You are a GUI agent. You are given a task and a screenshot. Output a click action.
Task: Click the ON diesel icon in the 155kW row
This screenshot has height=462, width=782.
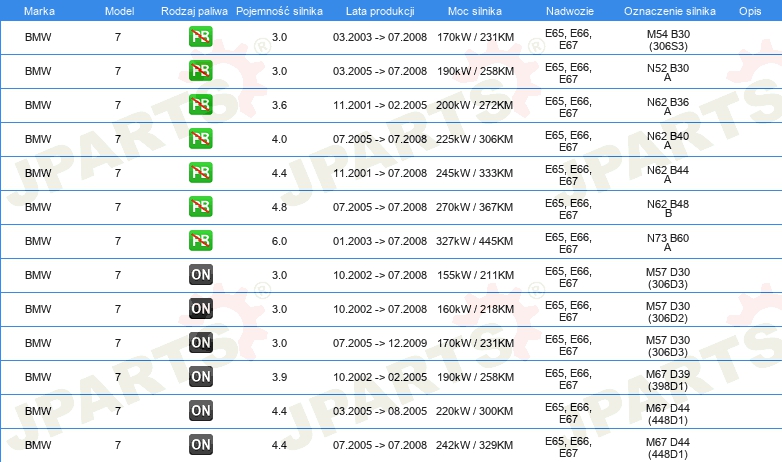coord(200,274)
